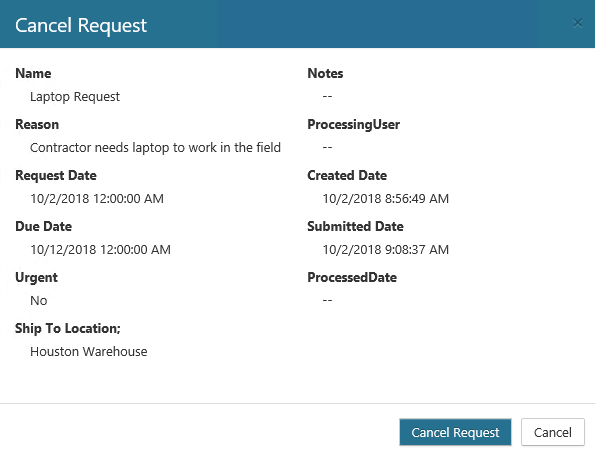Click the Due Date value 10/12/2018
Screen dimensions: 595x458
100,249
